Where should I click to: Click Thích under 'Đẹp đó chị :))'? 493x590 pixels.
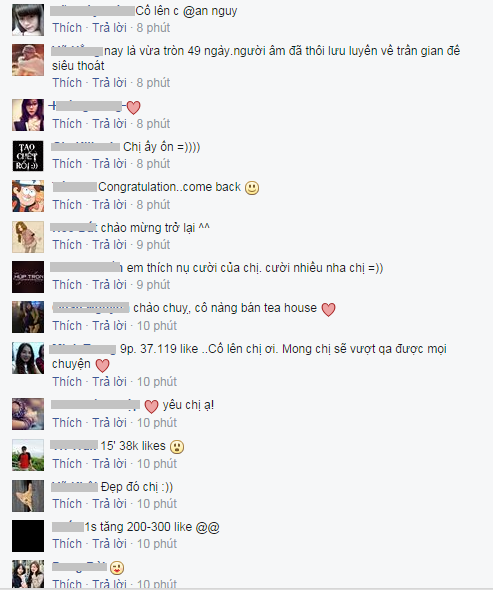pos(67,504)
